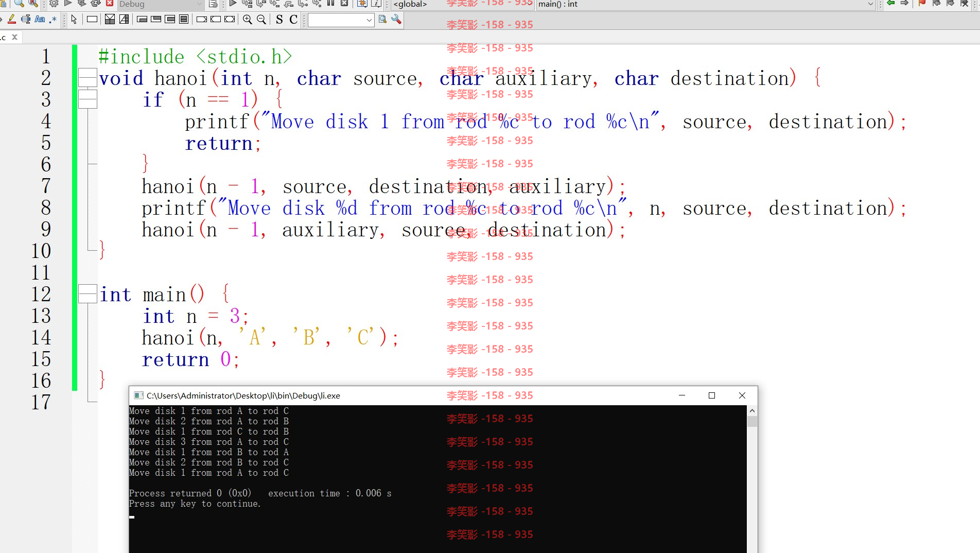Click line number 14 in the margin
Screen dimensions: 980x553
(x=41, y=337)
